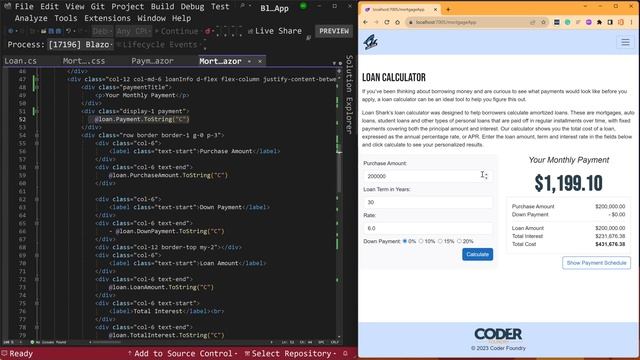The width and height of the screenshot is (640, 360).
Task: Click the browser forward arrow
Action: [x=376, y=22]
